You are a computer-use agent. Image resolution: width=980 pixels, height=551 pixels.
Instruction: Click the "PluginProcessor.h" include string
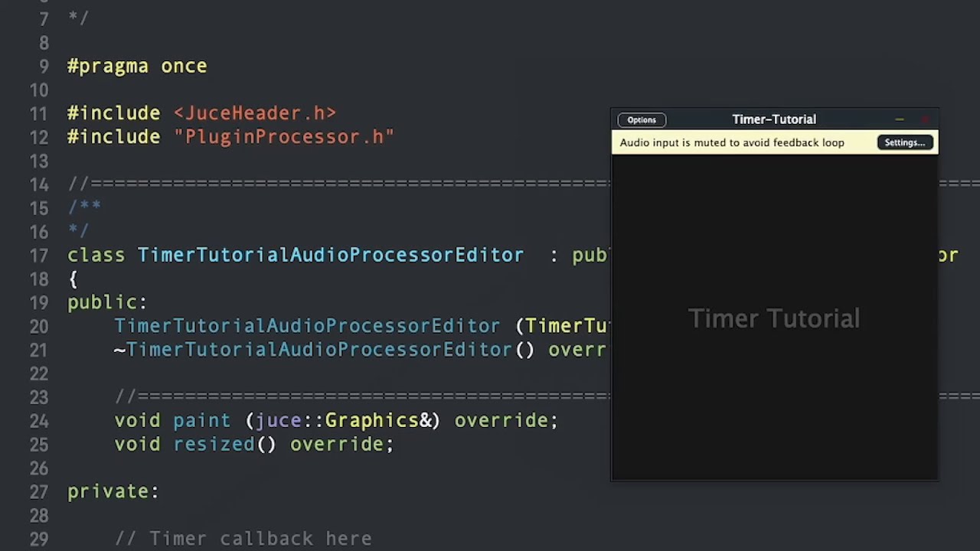pyautogui.click(x=284, y=137)
